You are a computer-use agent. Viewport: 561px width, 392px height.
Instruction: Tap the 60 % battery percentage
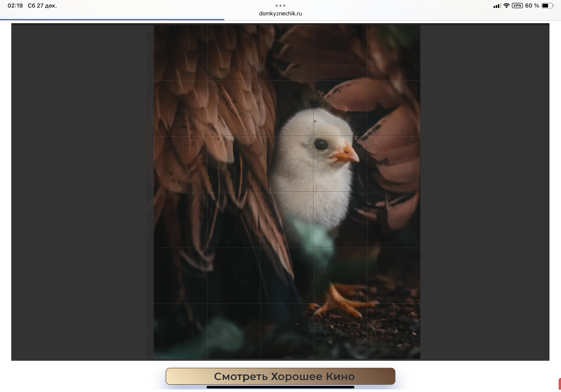[532, 6]
